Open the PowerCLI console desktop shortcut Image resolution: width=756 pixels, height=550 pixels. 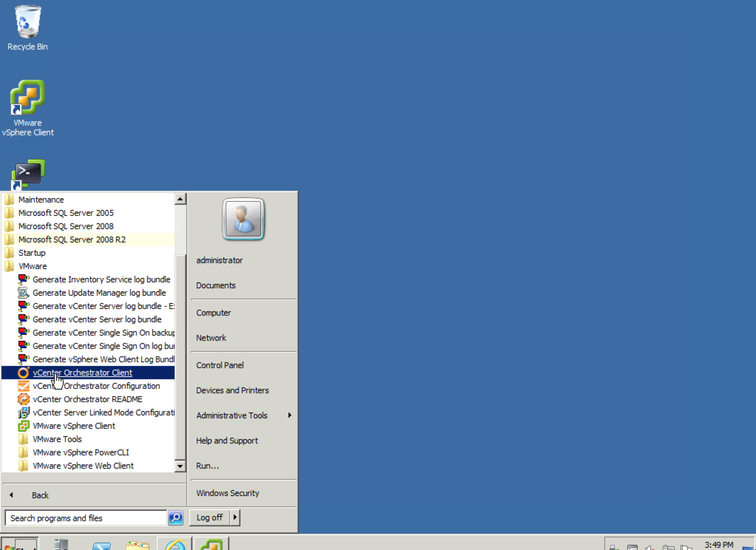(28, 174)
